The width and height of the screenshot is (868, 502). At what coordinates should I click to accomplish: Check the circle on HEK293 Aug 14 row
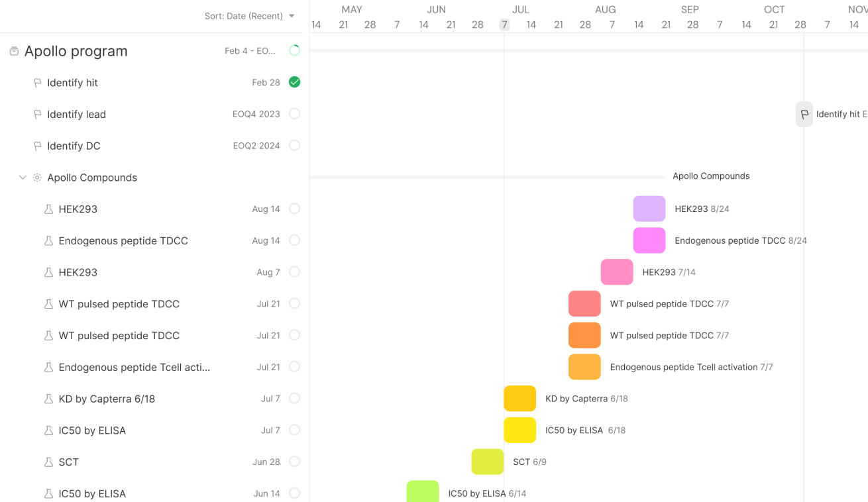click(x=295, y=209)
